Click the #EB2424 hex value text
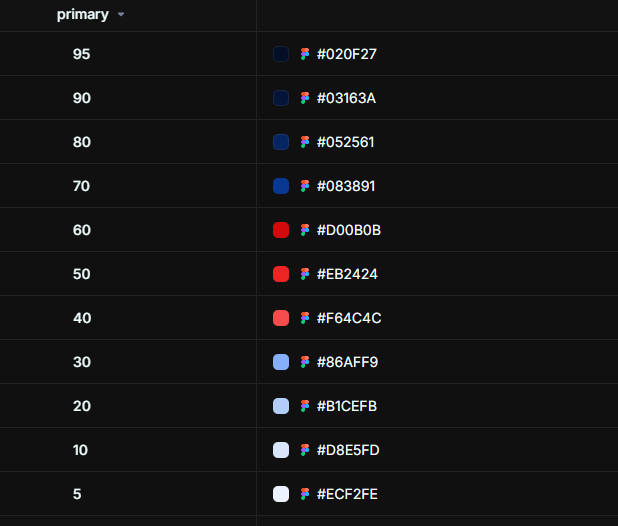Screen dimensions: 618x526 point(347,274)
